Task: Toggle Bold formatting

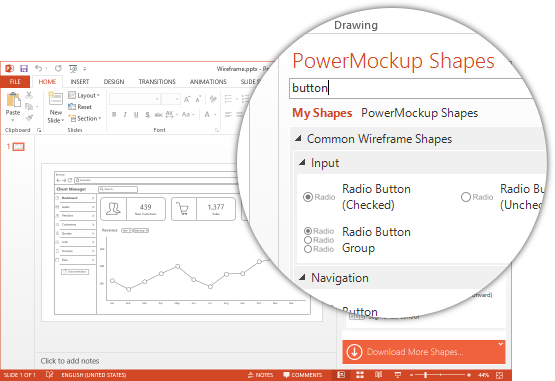Action: [x=114, y=114]
